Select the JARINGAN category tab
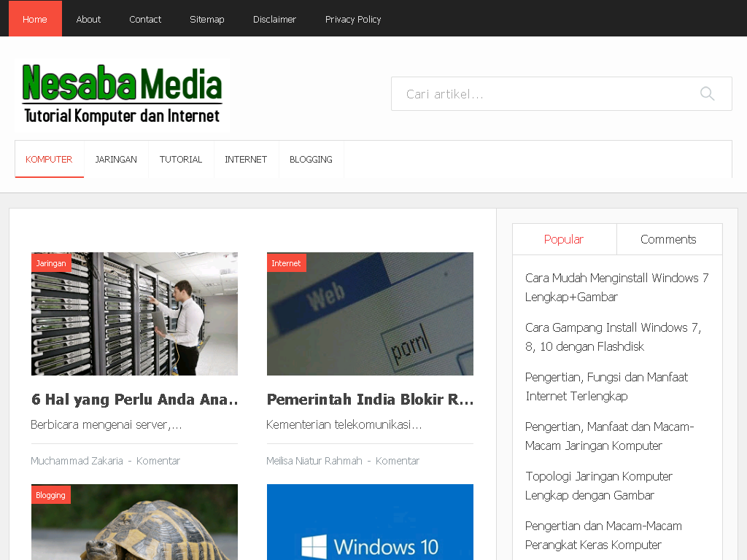 pos(116,159)
